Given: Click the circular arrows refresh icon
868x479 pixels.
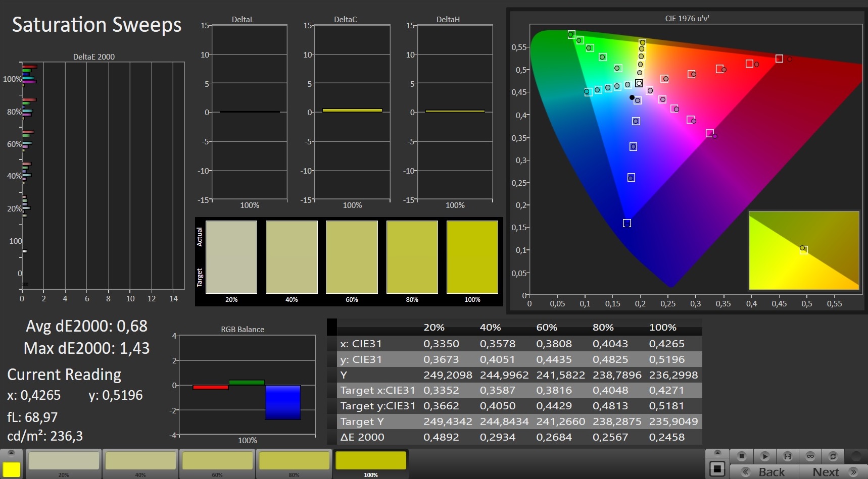Looking at the screenshot, I should point(833,456).
